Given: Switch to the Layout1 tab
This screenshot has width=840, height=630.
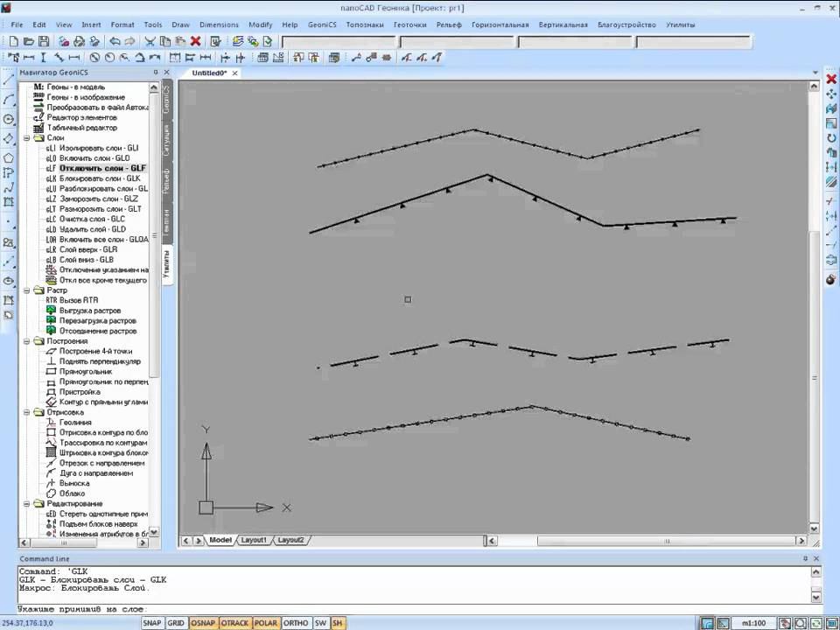Looking at the screenshot, I should tap(254, 540).
